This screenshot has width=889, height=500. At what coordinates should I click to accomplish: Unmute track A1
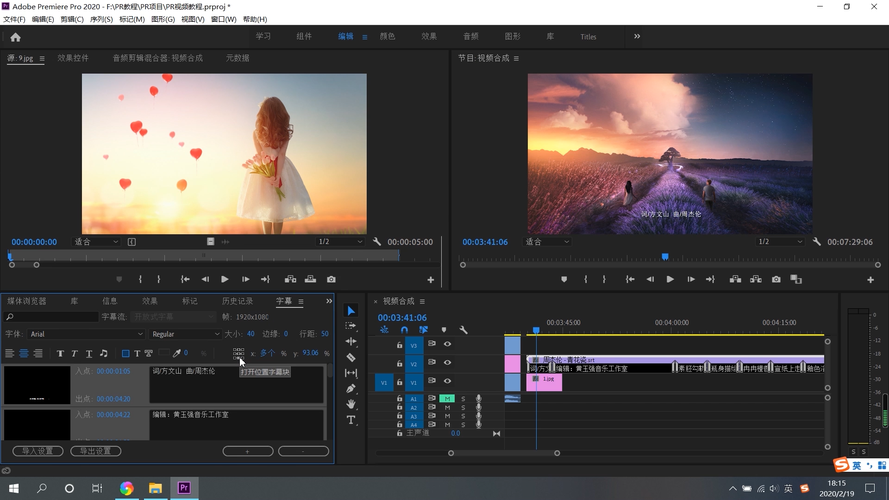pos(447,399)
